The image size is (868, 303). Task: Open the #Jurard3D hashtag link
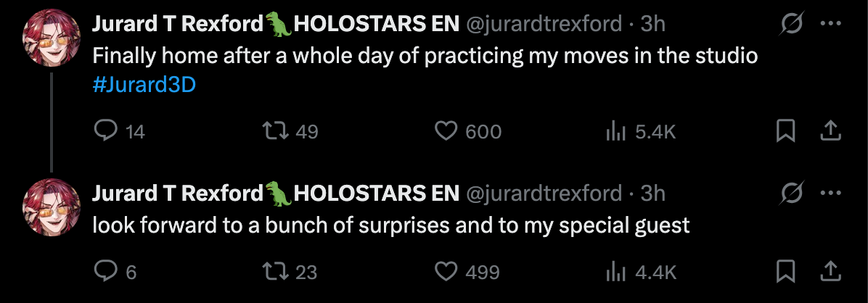145,85
